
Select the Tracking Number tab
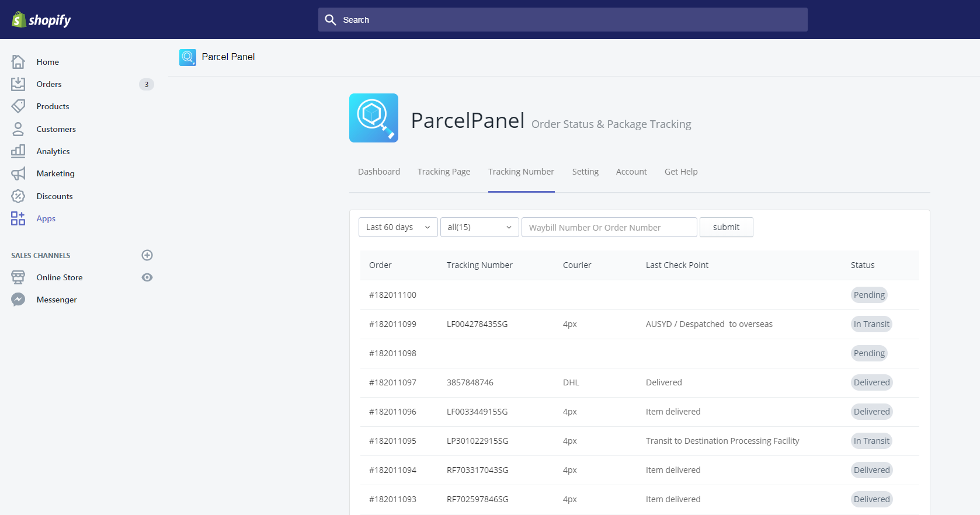pyautogui.click(x=521, y=172)
